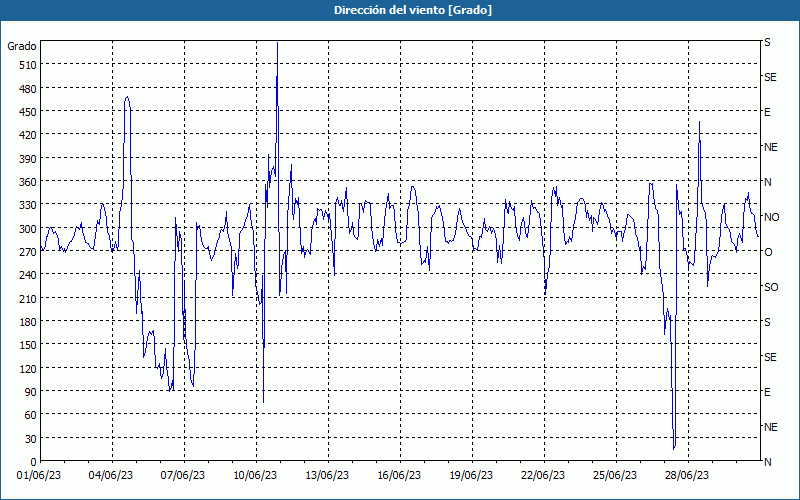Click the 19/06/23 date label
800x500 pixels.
(x=471, y=476)
